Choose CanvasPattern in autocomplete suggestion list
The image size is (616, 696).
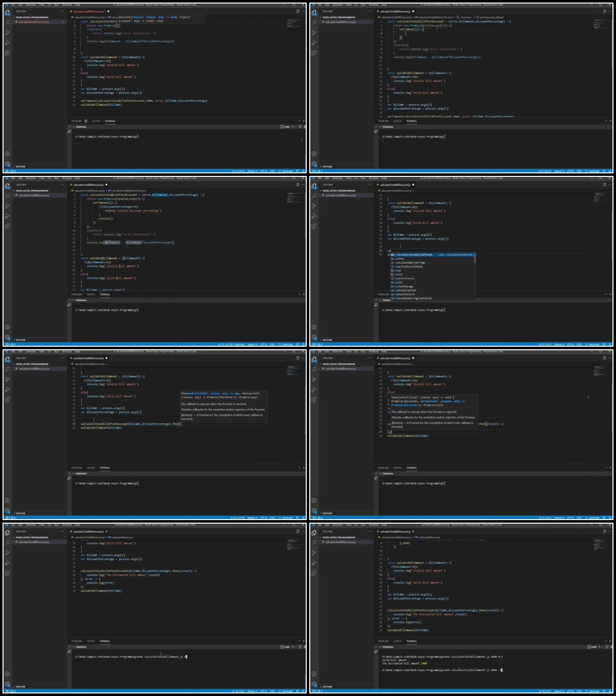click(x=432, y=294)
